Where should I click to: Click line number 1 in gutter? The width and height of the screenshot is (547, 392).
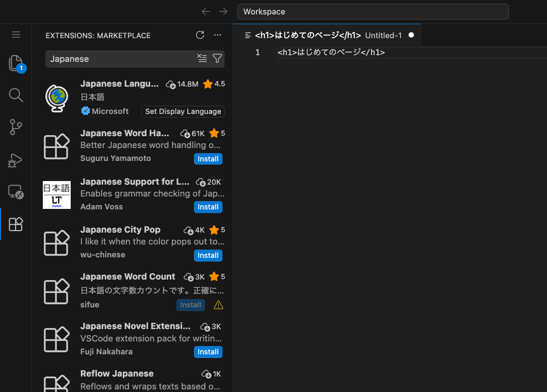pyautogui.click(x=258, y=52)
